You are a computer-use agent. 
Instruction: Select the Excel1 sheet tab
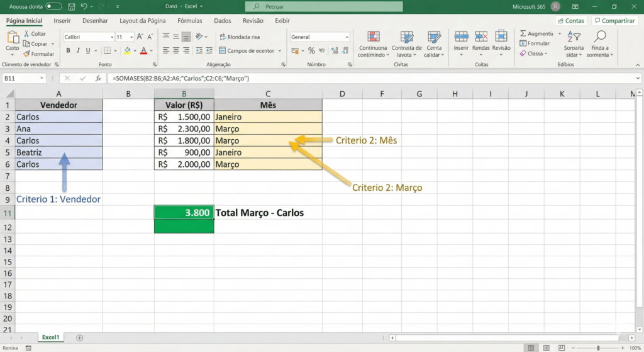pyautogui.click(x=50, y=337)
